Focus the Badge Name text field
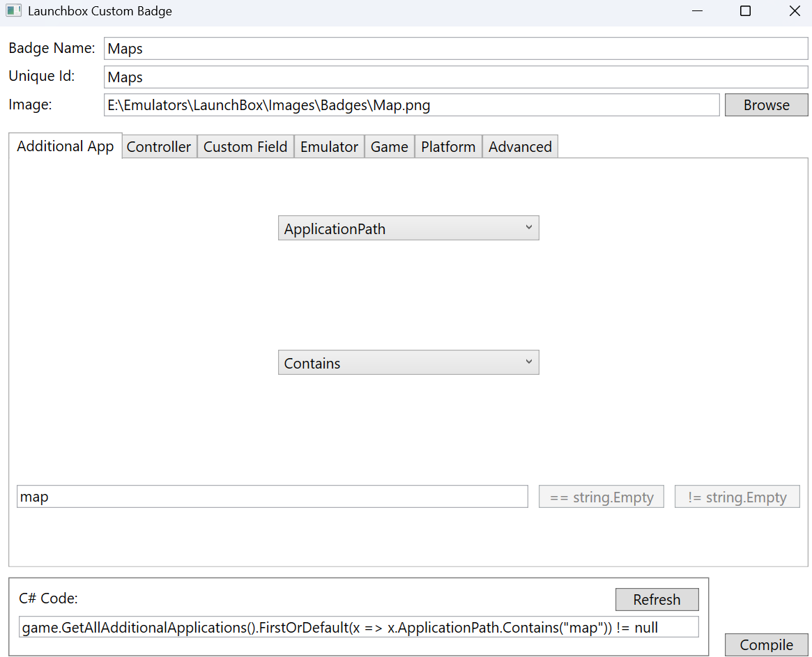The image size is (812, 657). (455, 49)
